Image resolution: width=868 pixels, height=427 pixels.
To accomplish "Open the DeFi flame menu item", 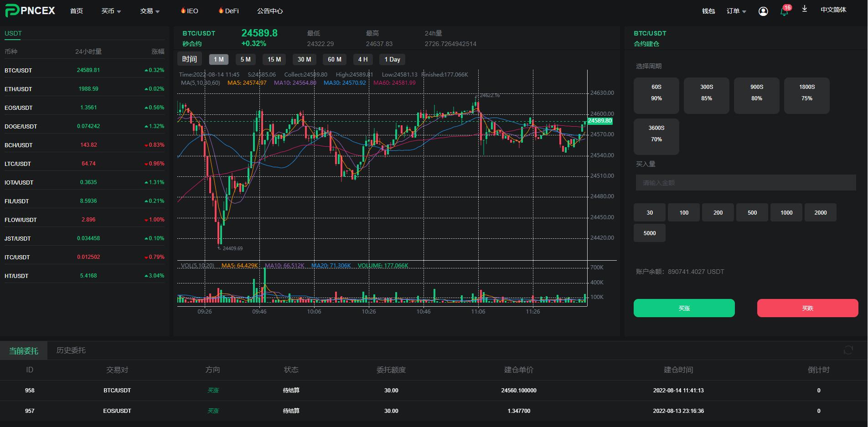I will (228, 11).
